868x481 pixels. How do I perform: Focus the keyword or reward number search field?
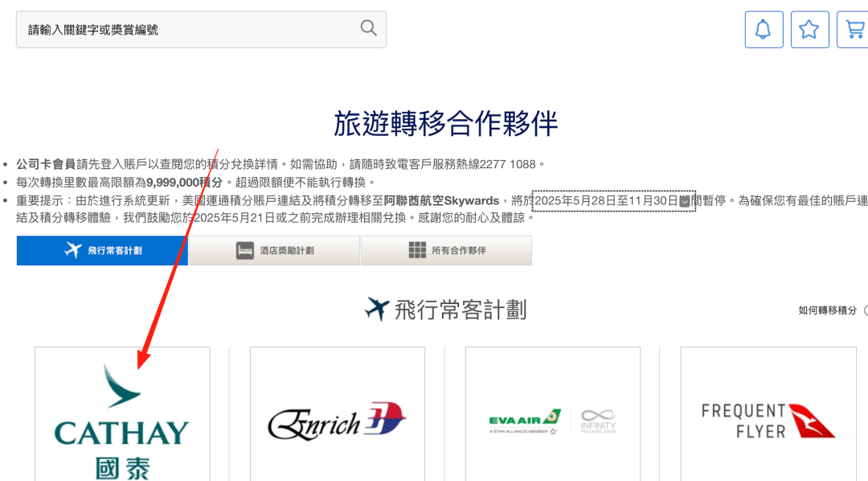click(201, 30)
